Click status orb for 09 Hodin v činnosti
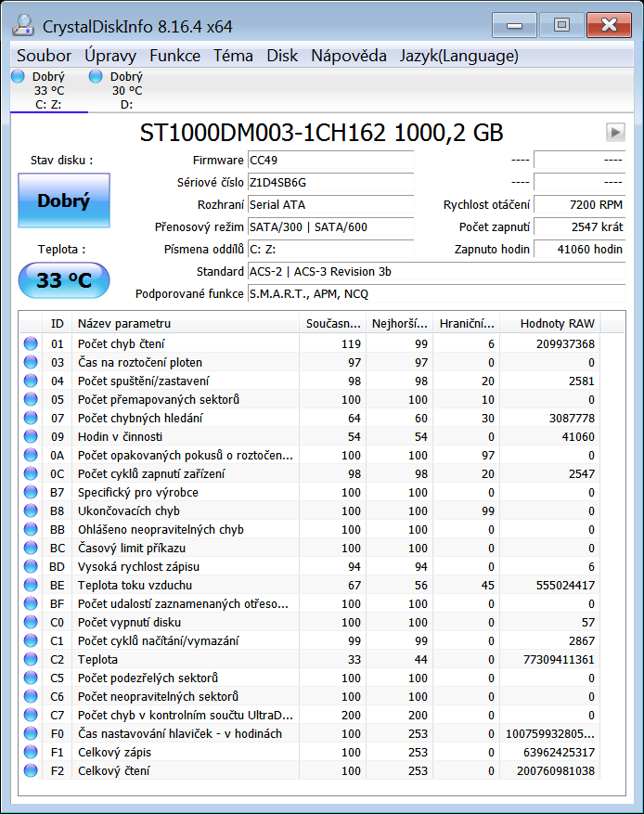The width and height of the screenshot is (644, 814). pos(31,436)
